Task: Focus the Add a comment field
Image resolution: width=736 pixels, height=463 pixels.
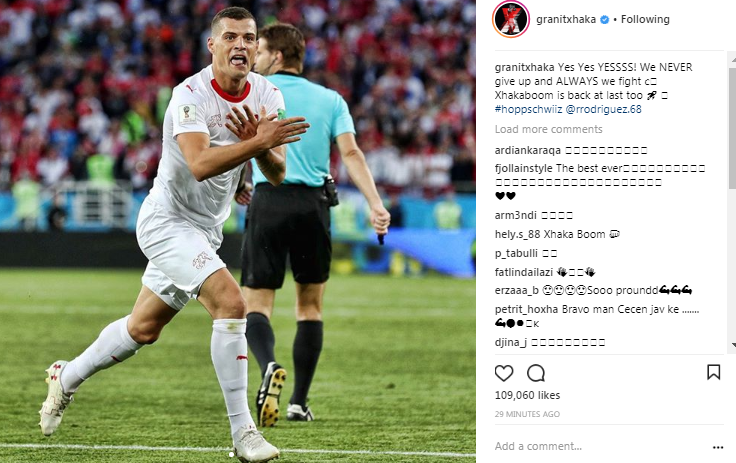Action: tap(601, 446)
